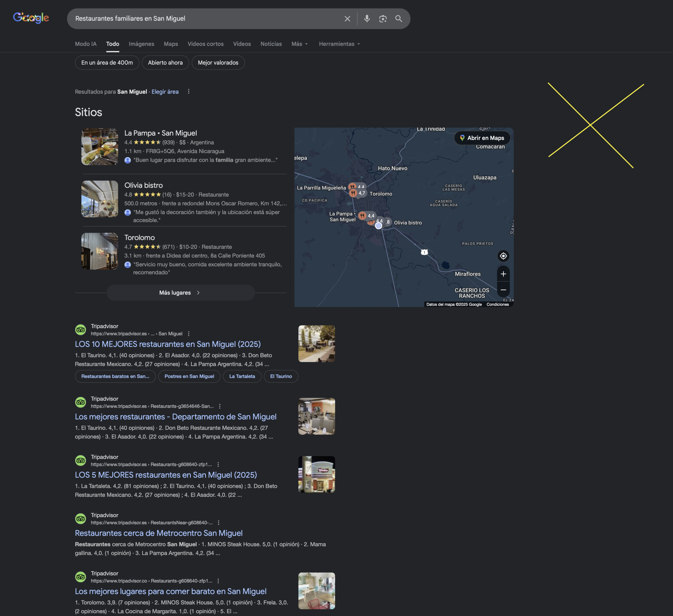Open La Pampa food photo thumbnail
This screenshot has height=616, width=673.
[x=100, y=147]
